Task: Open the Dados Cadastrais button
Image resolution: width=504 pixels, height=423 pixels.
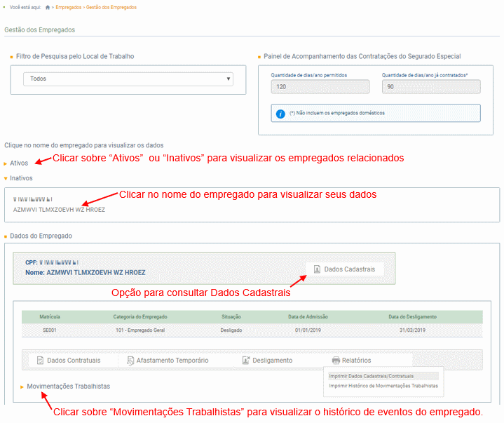Action: tap(345, 269)
